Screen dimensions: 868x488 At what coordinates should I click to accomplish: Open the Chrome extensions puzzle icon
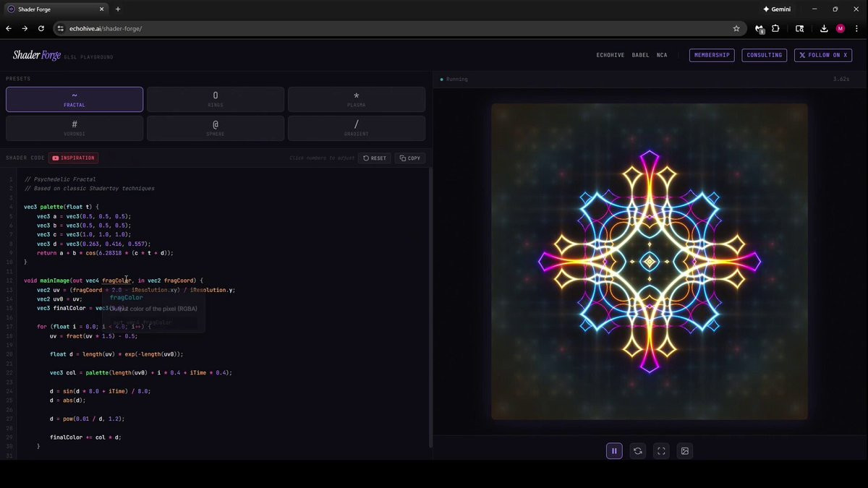click(775, 28)
